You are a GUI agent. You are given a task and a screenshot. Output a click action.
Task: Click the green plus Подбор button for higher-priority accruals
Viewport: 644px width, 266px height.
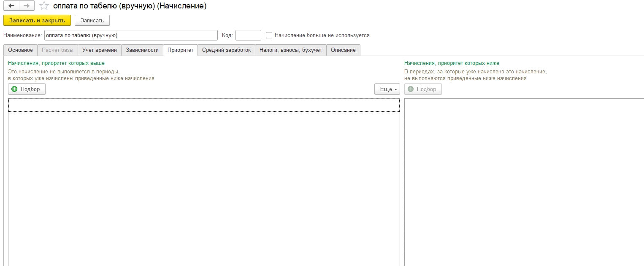pos(27,89)
